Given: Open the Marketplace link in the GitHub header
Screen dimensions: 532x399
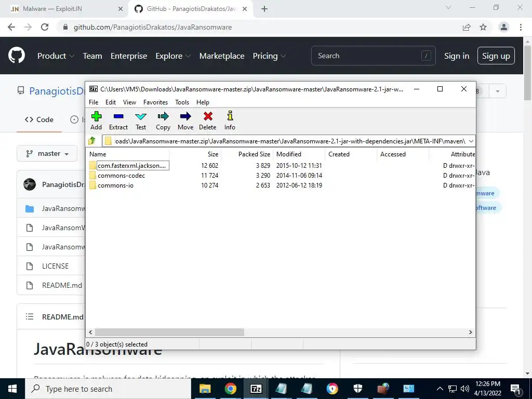Looking at the screenshot, I should pos(222,56).
